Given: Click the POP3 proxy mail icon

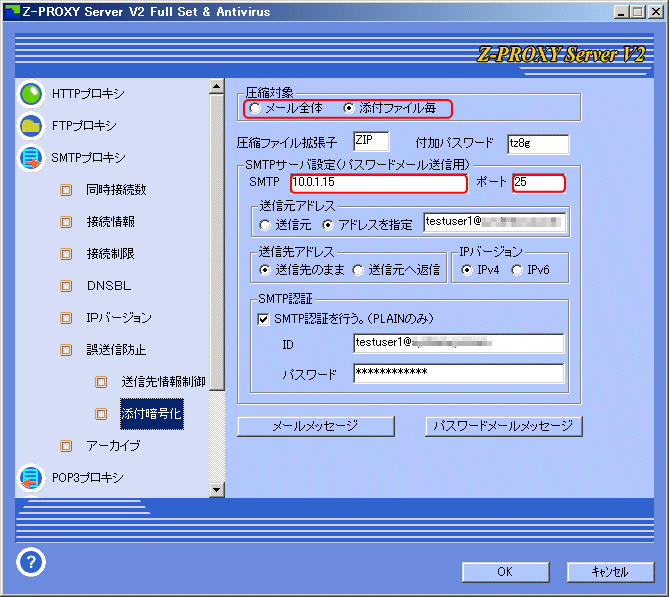Looking at the screenshot, I should (31, 478).
